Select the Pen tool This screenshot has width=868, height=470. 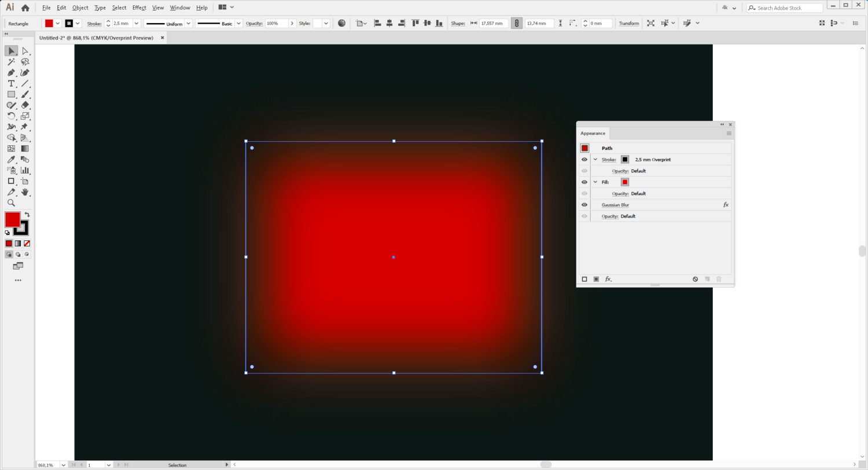click(11, 73)
